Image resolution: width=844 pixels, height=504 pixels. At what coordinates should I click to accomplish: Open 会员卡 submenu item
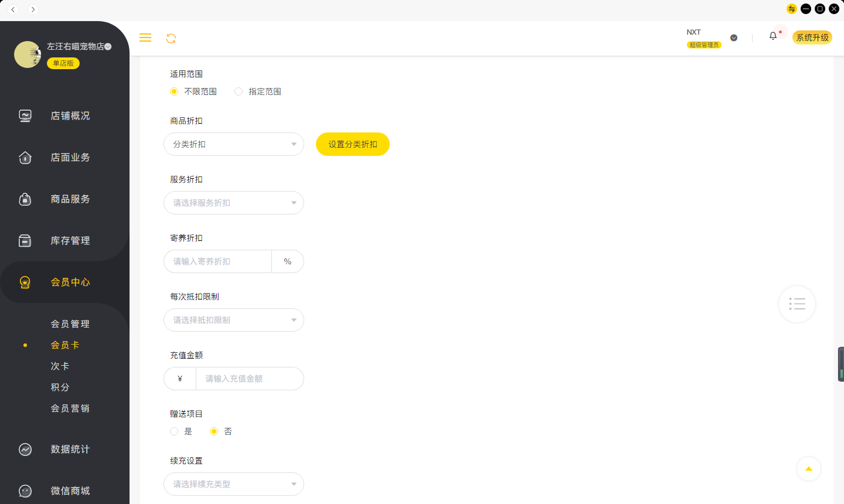[65, 345]
